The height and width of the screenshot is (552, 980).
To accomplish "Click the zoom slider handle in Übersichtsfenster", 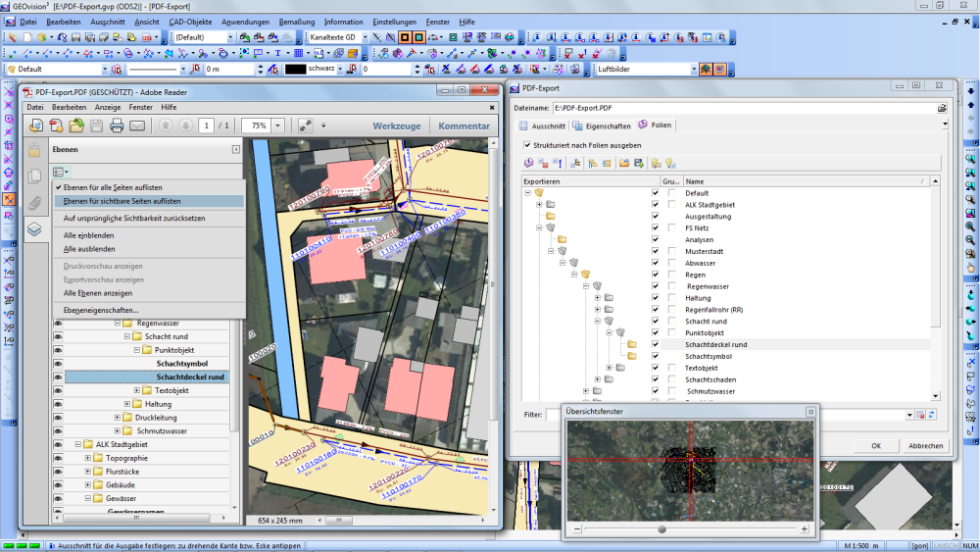I will (x=661, y=528).
